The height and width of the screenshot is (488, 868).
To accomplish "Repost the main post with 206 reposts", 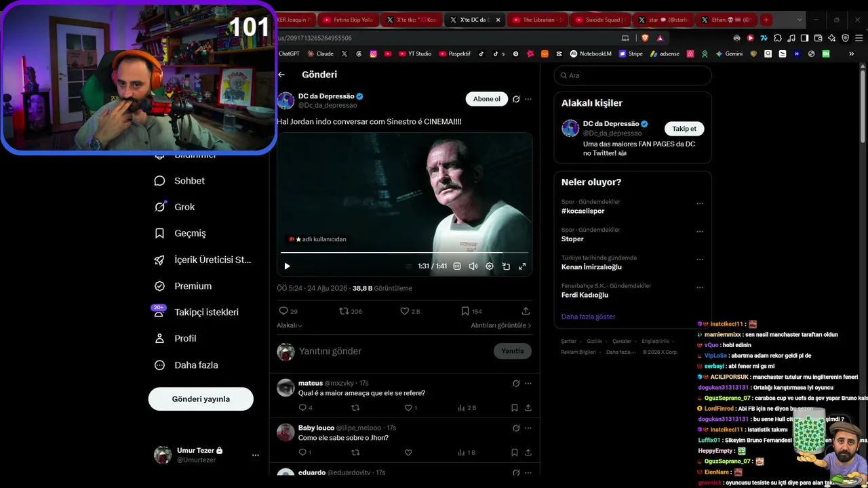I will click(x=351, y=311).
